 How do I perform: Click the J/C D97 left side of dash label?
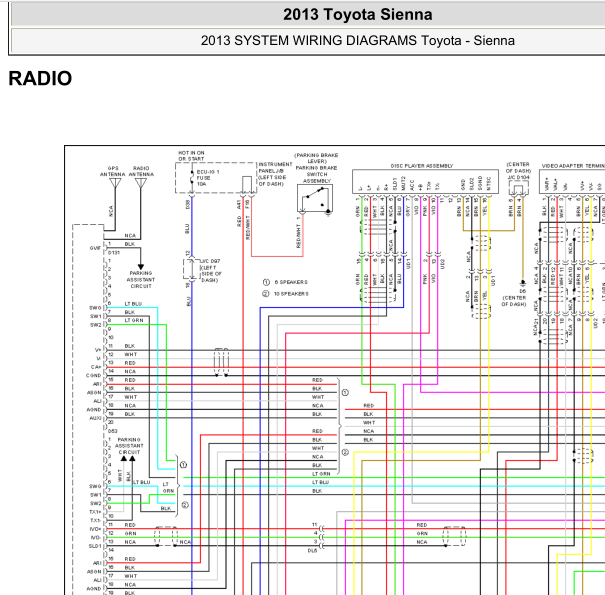point(211,270)
